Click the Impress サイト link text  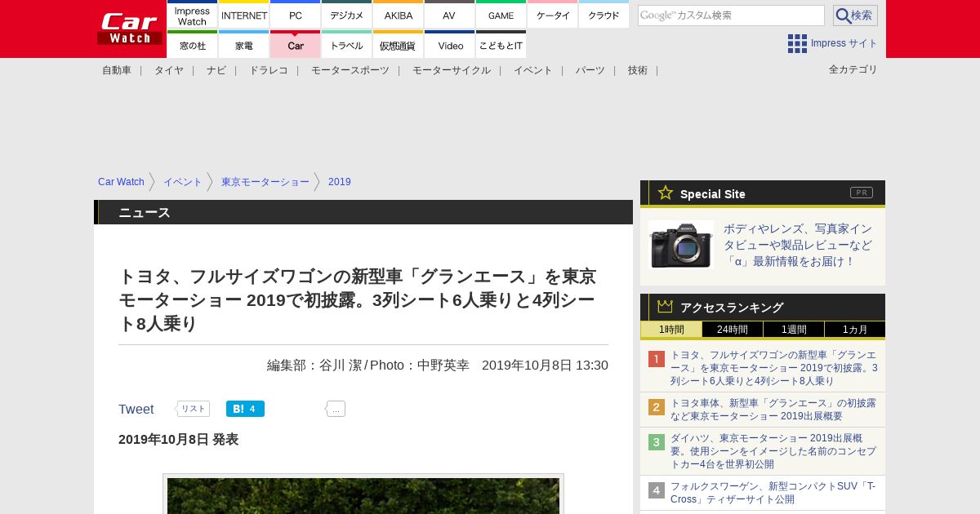click(844, 43)
